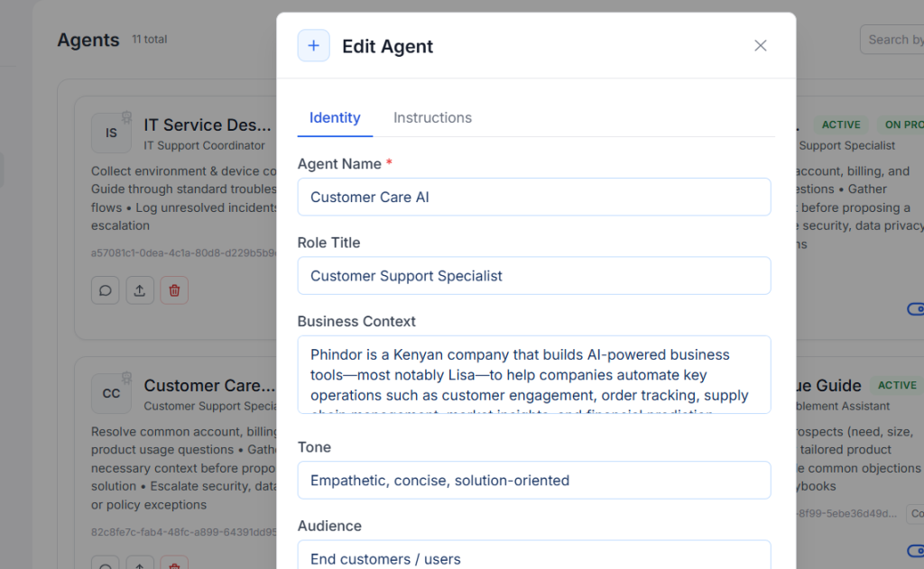Viewport: 924px width, 569px height.
Task: Switch to the Instructions tab
Action: [x=432, y=118]
